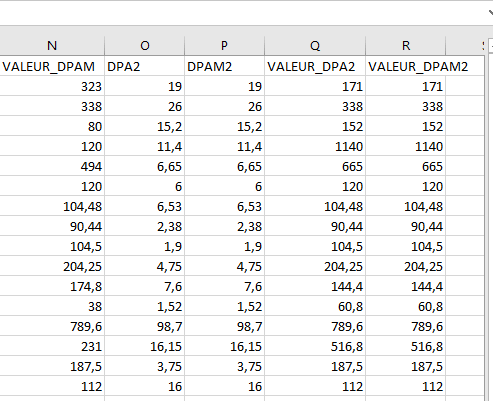
Task: Click the vertical scrollbar on right edge
Action: 491,227
